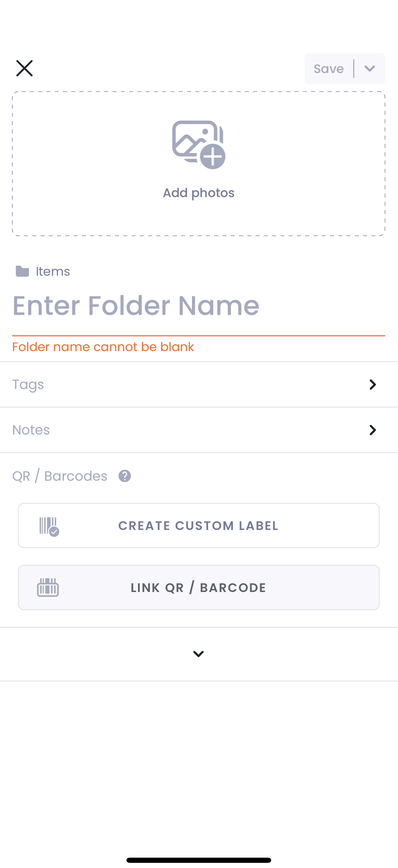Image resolution: width=398 pixels, height=868 pixels.
Task: Click the Add photos label
Action: pyautogui.click(x=199, y=193)
